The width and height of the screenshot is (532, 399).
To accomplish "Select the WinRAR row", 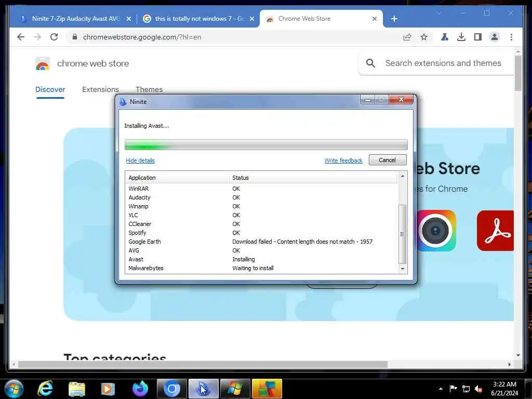I will pos(261,189).
